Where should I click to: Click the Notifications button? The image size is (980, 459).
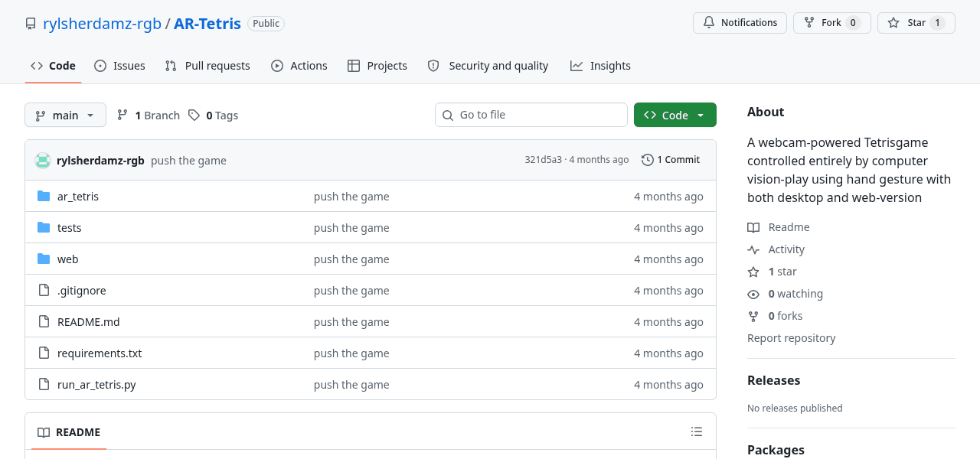(x=740, y=23)
